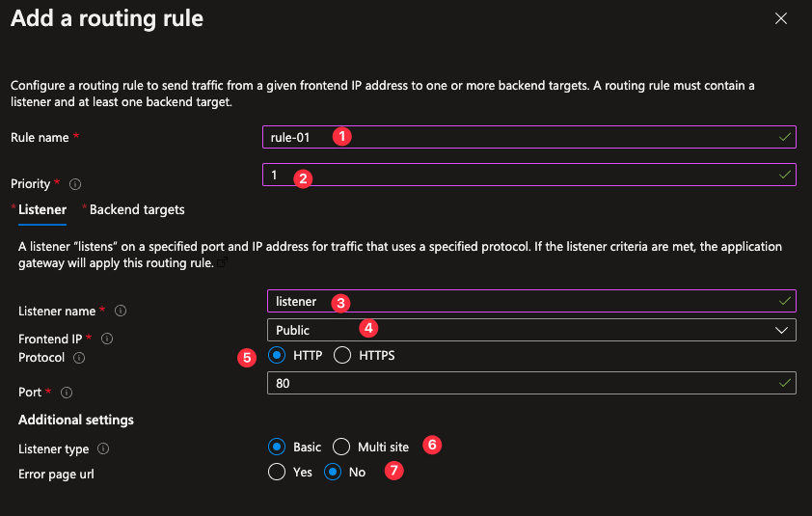Set Error page url to No

coord(333,472)
